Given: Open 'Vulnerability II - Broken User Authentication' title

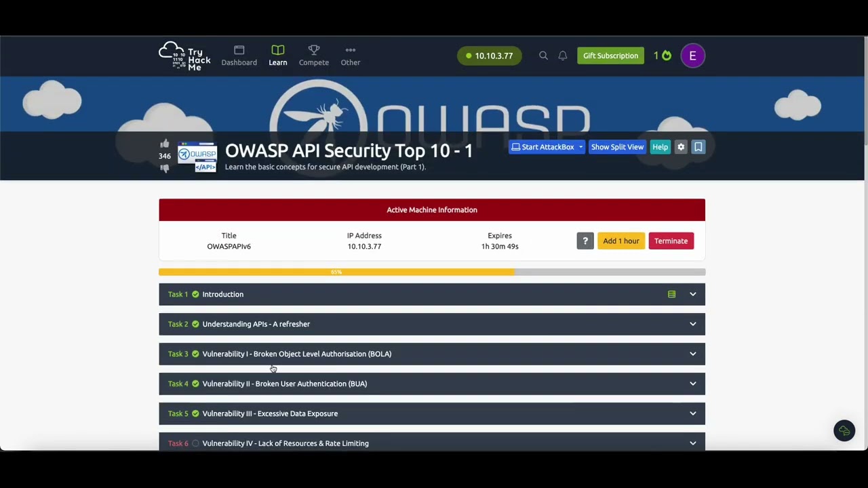Looking at the screenshot, I should (x=285, y=384).
